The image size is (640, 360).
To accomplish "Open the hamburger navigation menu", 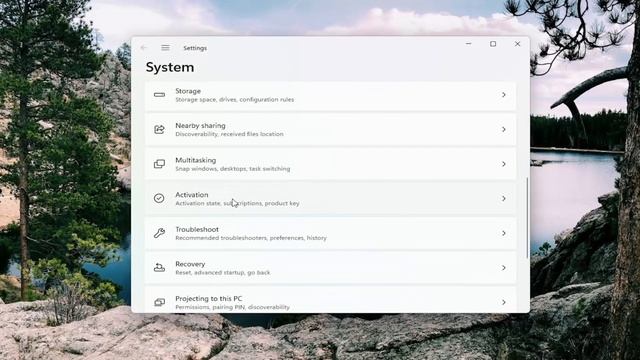I will 165,48.
